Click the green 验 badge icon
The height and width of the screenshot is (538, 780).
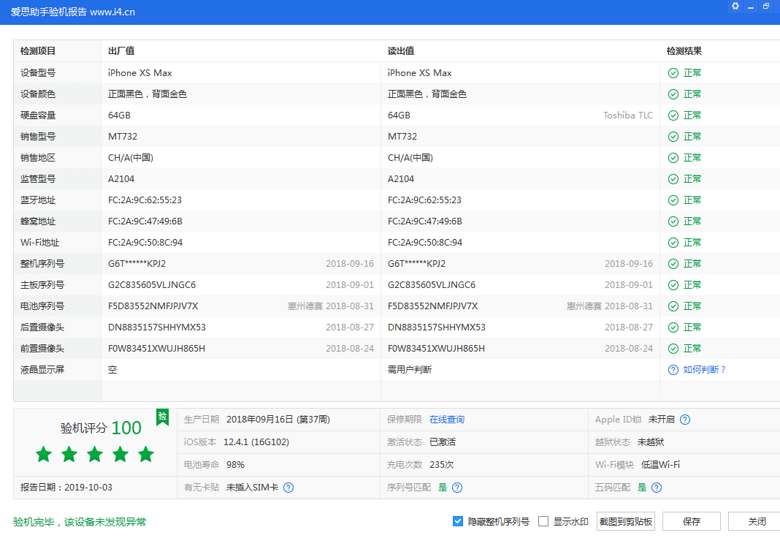[x=162, y=416]
